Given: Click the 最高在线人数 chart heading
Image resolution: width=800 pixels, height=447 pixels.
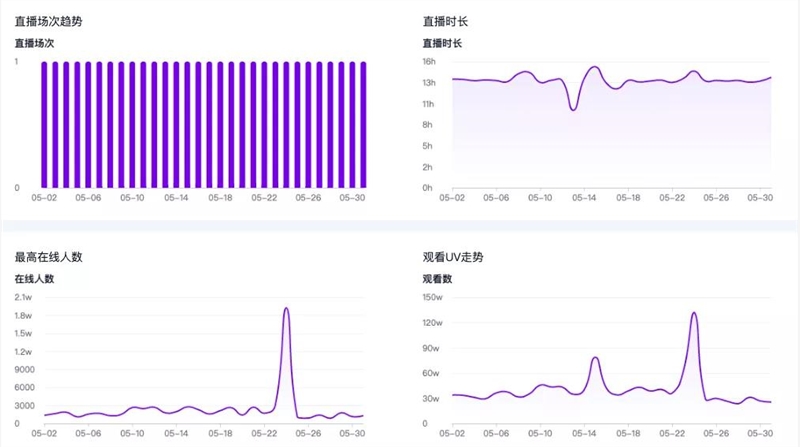Looking at the screenshot, I should 48,257.
